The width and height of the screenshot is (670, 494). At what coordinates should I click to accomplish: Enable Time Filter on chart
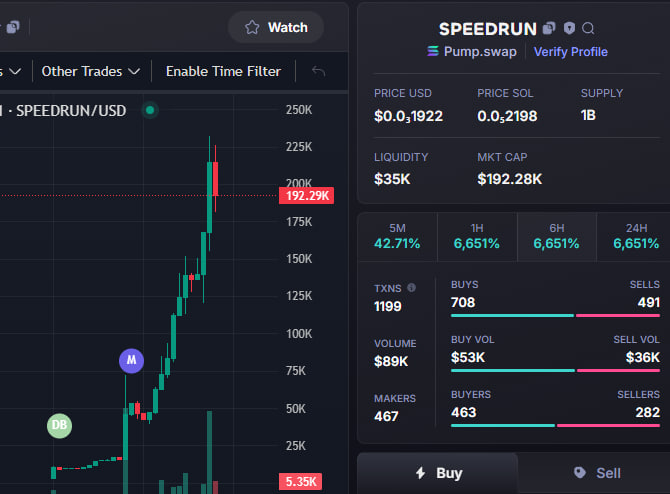coord(223,71)
